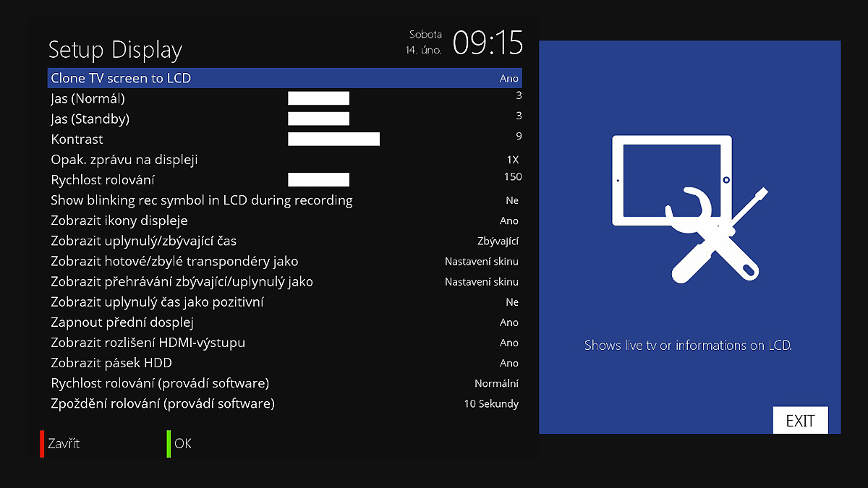Toggle the Ano value of Clone TV screen
The width and height of the screenshot is (868, 488).
(509, 79)
